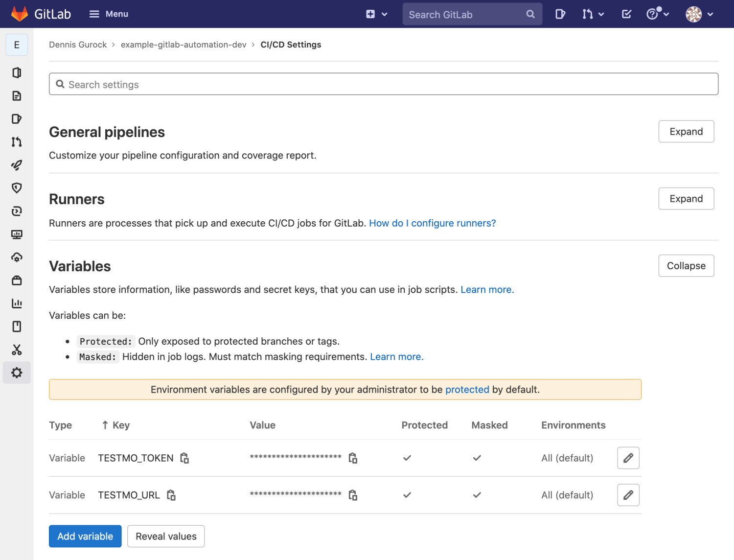Open Wiki sidebar icon
Viewport: 734px width, 560px height.
click(x=17, y=327)
